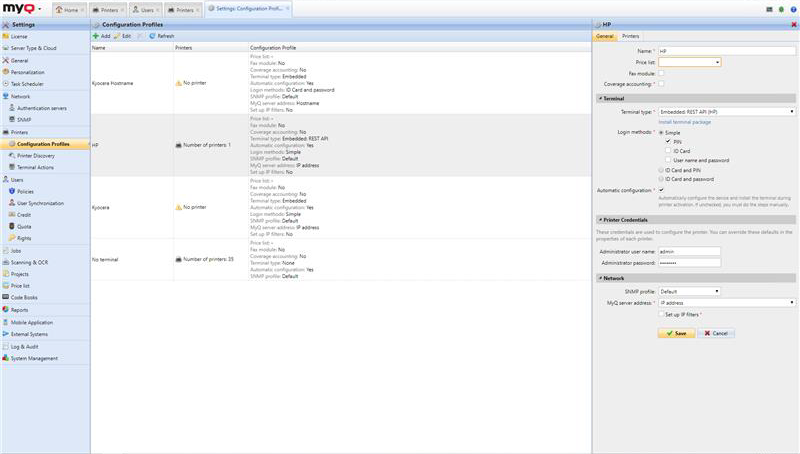Collapse the Printer Credentials section
Viewport: 800px width, 454px height.
[x=599, y=220]
